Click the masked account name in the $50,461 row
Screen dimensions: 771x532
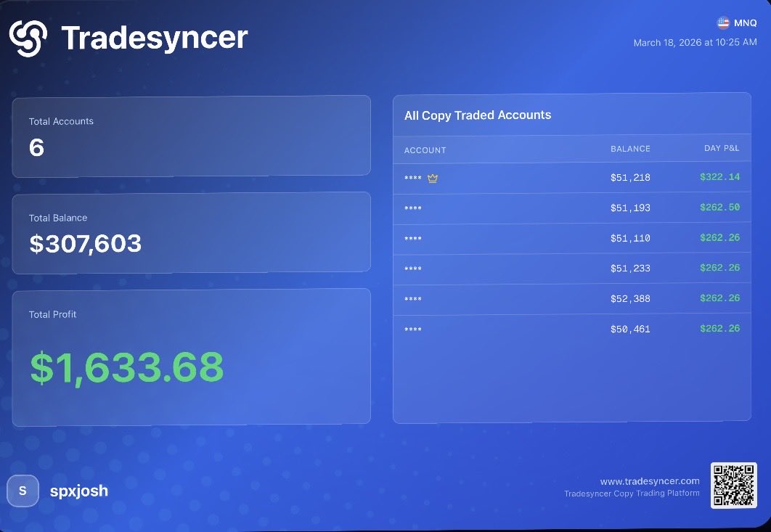[412, 330]
